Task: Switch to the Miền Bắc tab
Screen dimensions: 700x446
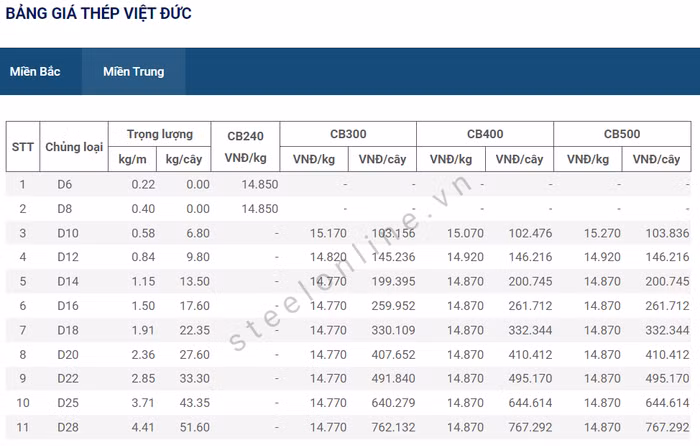Action: click(35, 72)
